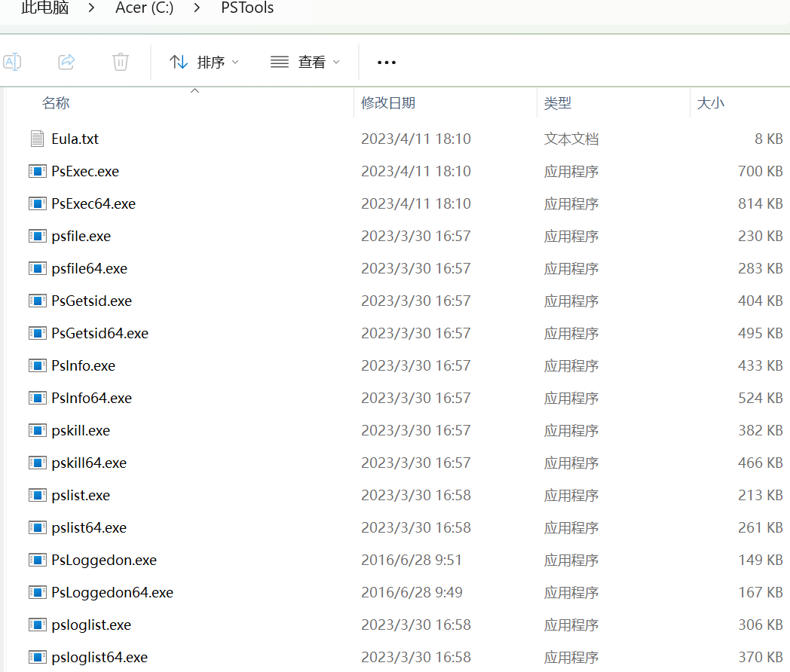
Task: Click the PsGetsid64.exe application icon
Action: click(37, 333)
